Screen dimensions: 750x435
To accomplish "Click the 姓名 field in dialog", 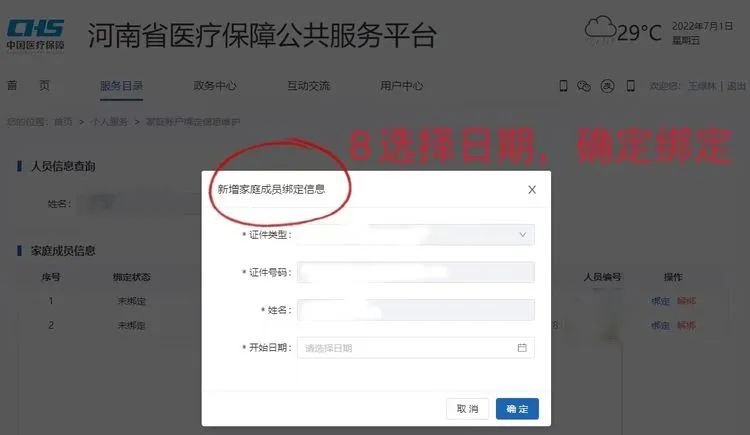I will pyautogui.click(x=415, y=310).
